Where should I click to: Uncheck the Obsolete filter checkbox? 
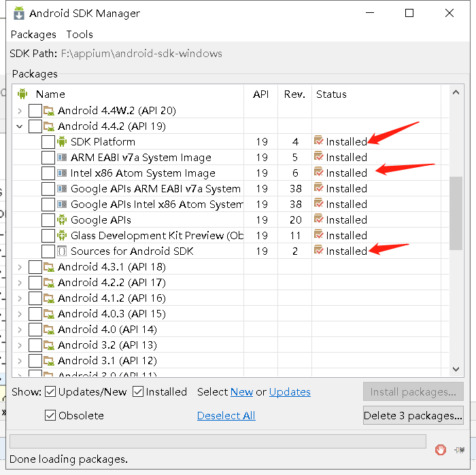pos(50,415)
